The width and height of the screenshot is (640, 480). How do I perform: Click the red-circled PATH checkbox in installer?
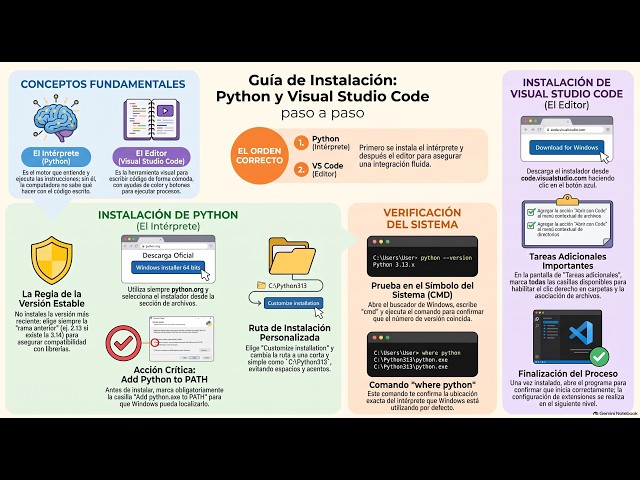(155, 342)
